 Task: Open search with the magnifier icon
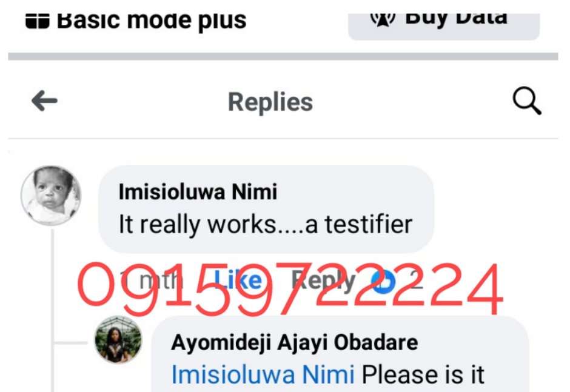coord(527,101)
